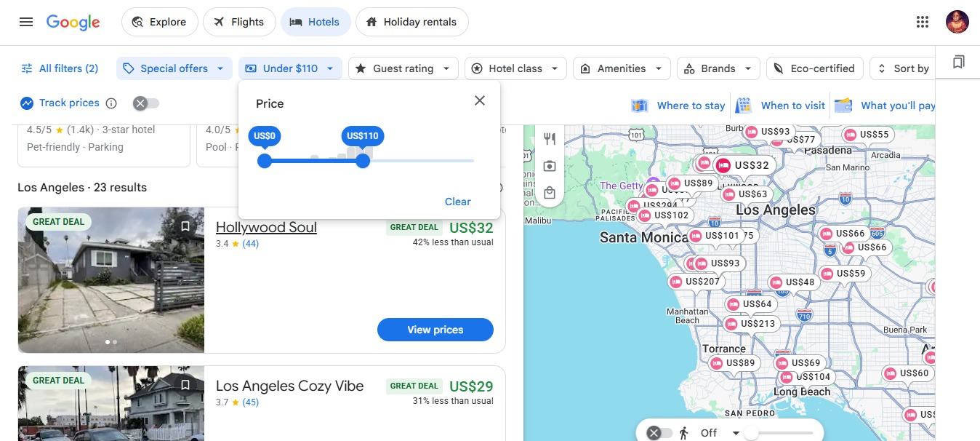Switch to the Explore tab
980x441 pixels.
tap(159, 22)
